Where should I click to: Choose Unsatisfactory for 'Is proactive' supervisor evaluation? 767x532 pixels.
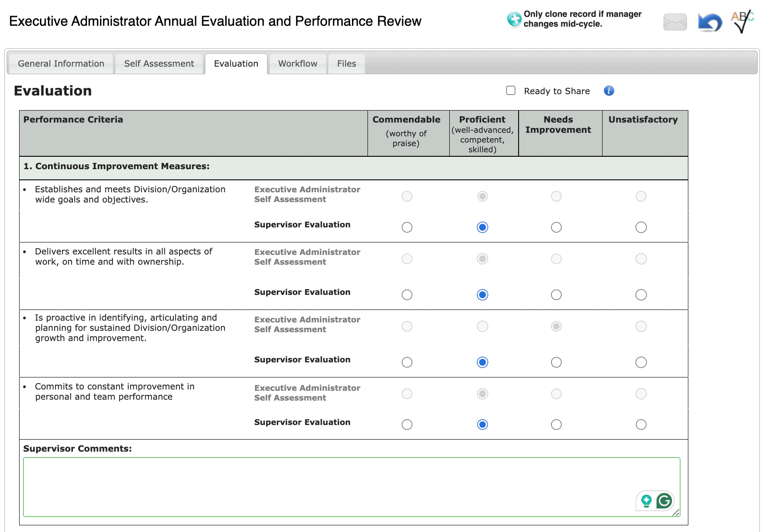pos(641,362)
